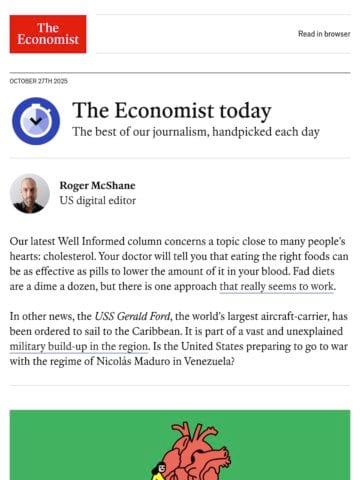The image size is (360, 480).
Task: Click the blue stopwatch icon
Action: 36,121
